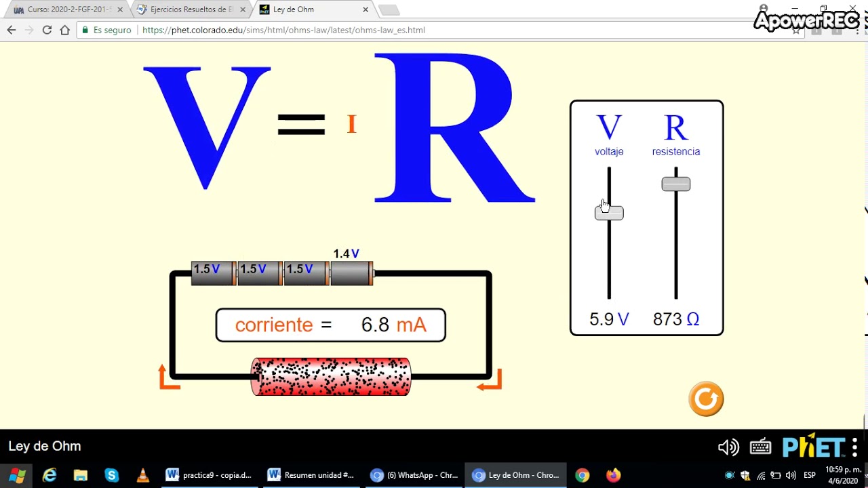The width and height of the screenshot is (868, 488).
Task: Click the first 1.5 V battery
Action: [214, 273]
